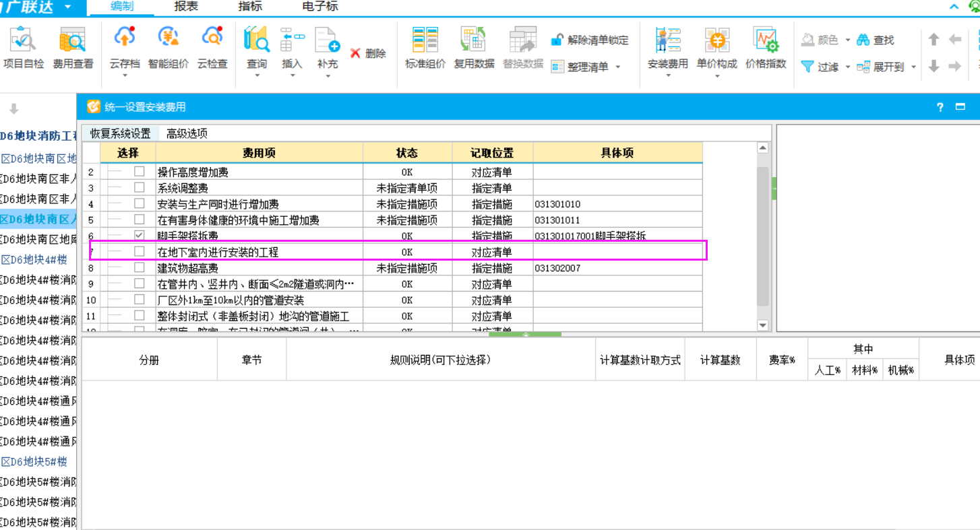Open the 过滤 dropdown arrow
The image size is (980, 530).
[847, 67]
